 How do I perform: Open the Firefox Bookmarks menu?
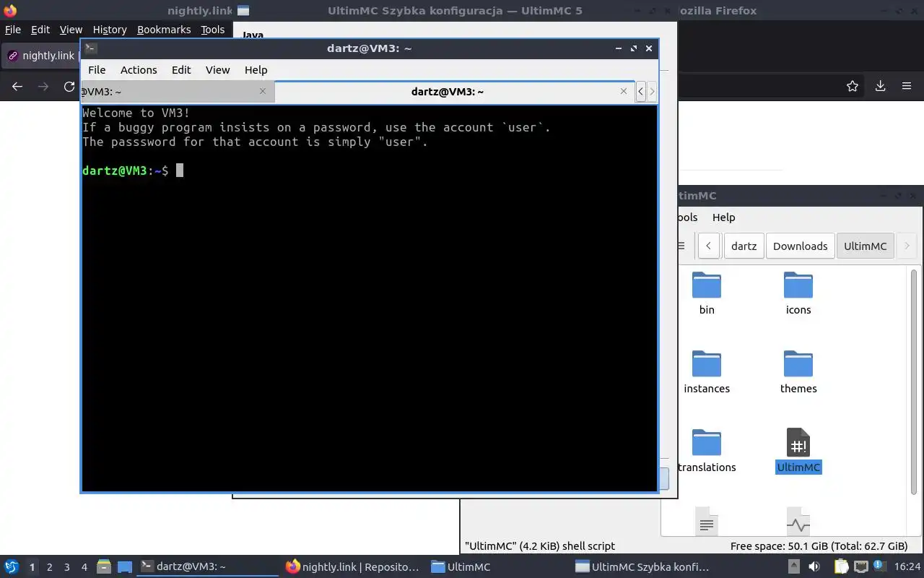(x=164, y=30)
